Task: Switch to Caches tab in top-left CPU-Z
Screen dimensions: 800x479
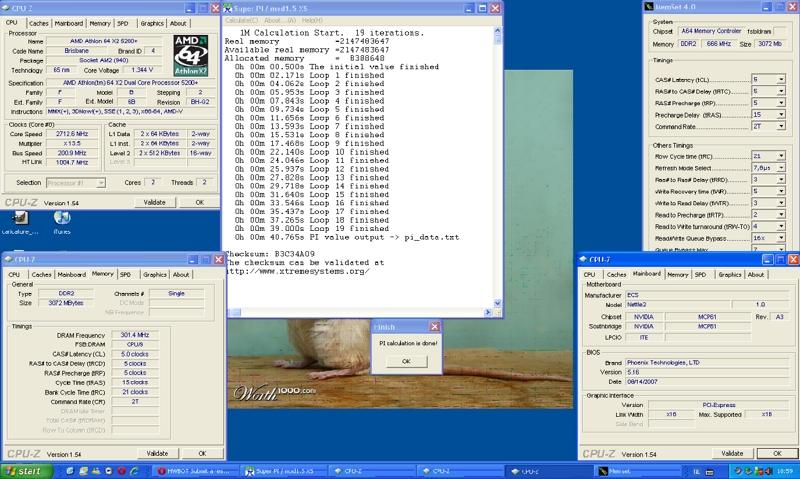Action: point(39,23)
